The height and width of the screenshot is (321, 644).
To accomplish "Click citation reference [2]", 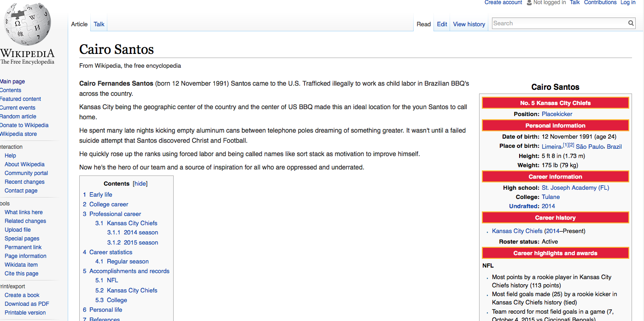I will point(572,145).
